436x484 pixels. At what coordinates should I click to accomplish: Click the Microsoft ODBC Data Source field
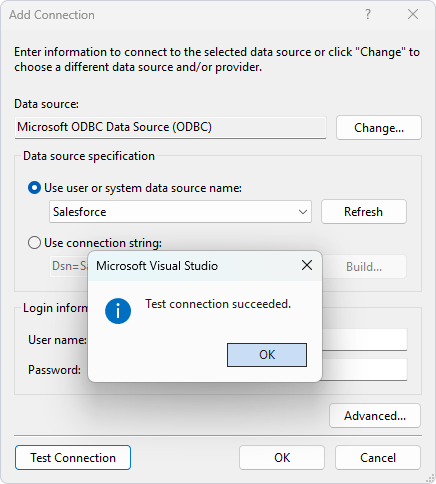[x=170, y=127]
